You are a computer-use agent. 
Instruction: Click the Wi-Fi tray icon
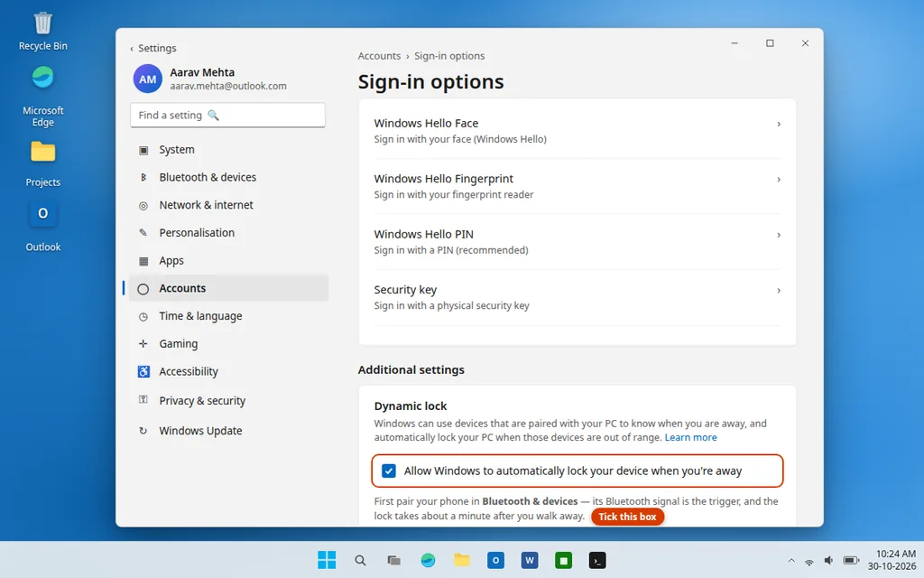tap(809, 560)
